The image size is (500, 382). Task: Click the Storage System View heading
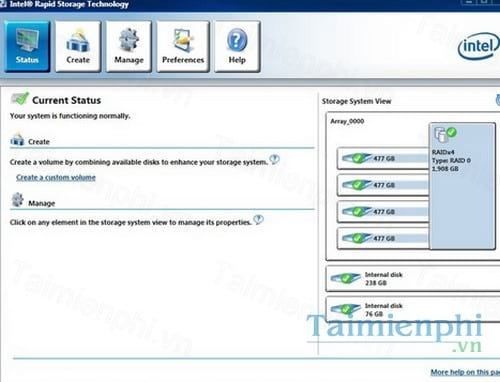coord(356,101)
